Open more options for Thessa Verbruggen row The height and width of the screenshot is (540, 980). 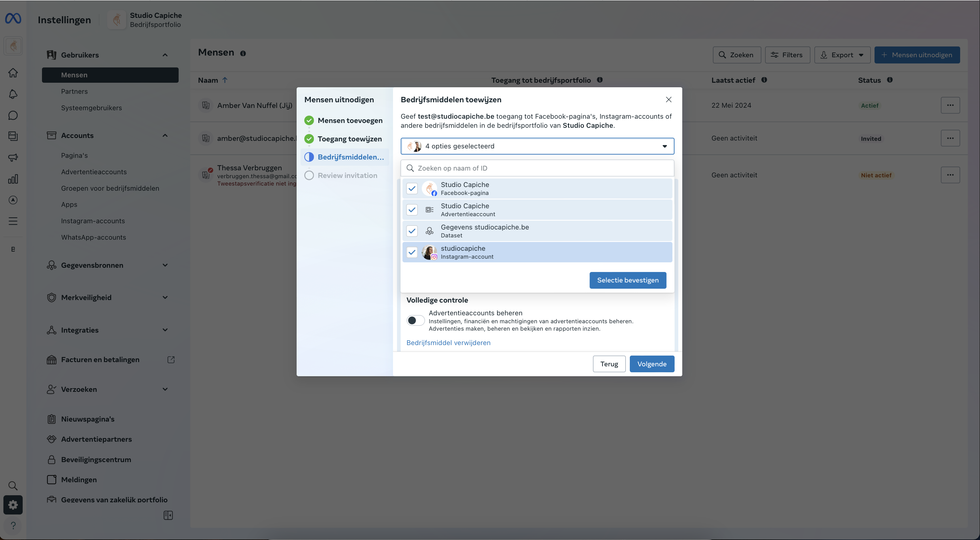click(950, 175)
